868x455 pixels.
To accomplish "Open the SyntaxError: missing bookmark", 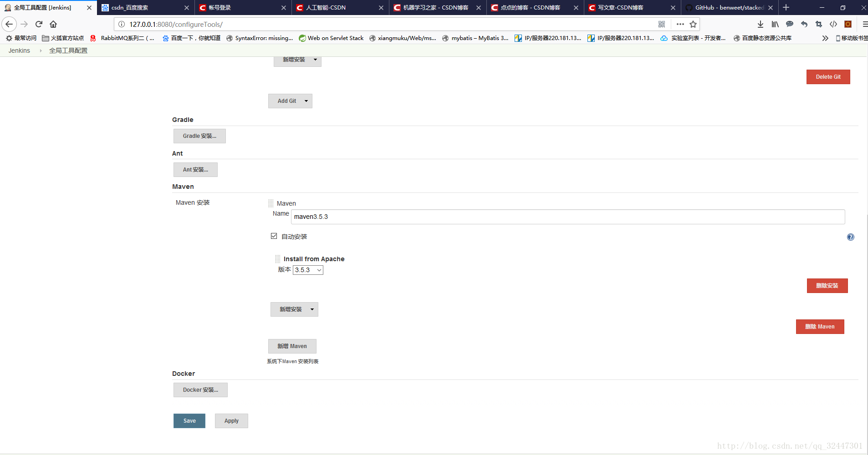I will click(260, 38).
